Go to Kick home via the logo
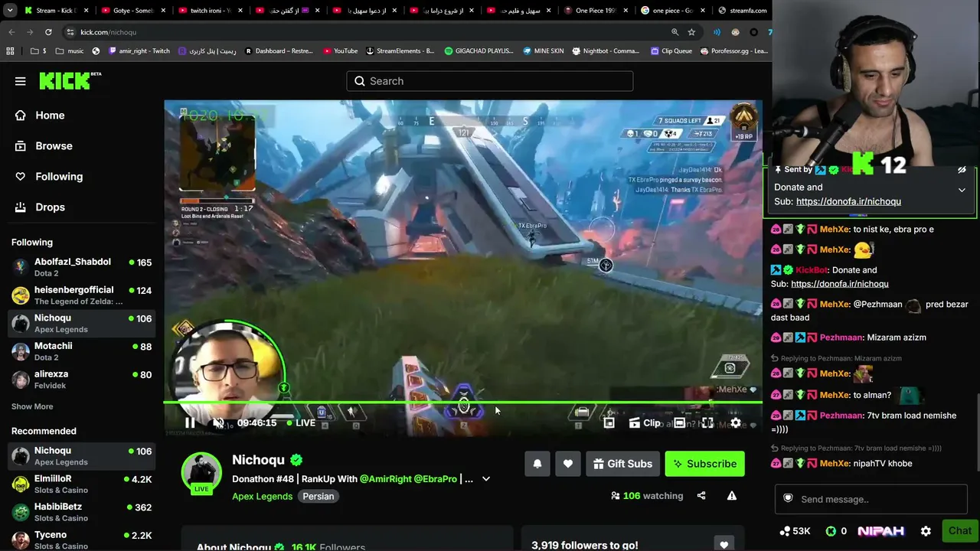980x551 pixels. tap(70, 80)
